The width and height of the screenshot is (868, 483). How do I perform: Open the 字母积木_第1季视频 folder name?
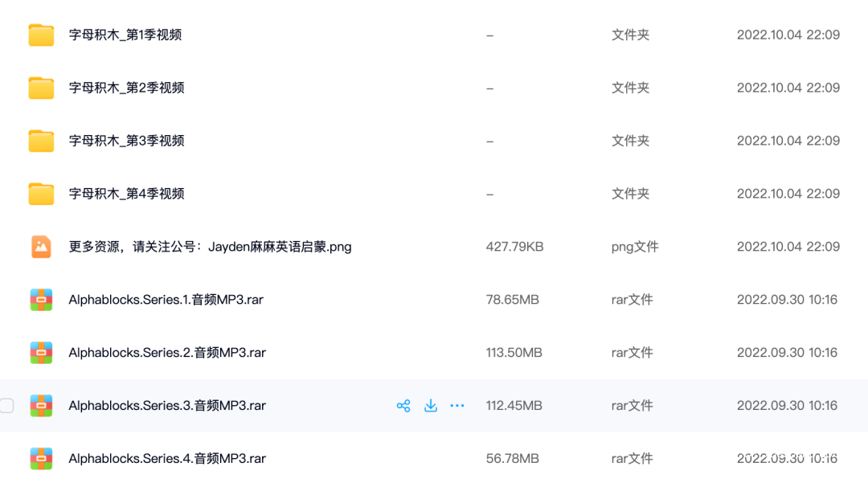pos(125,35)
